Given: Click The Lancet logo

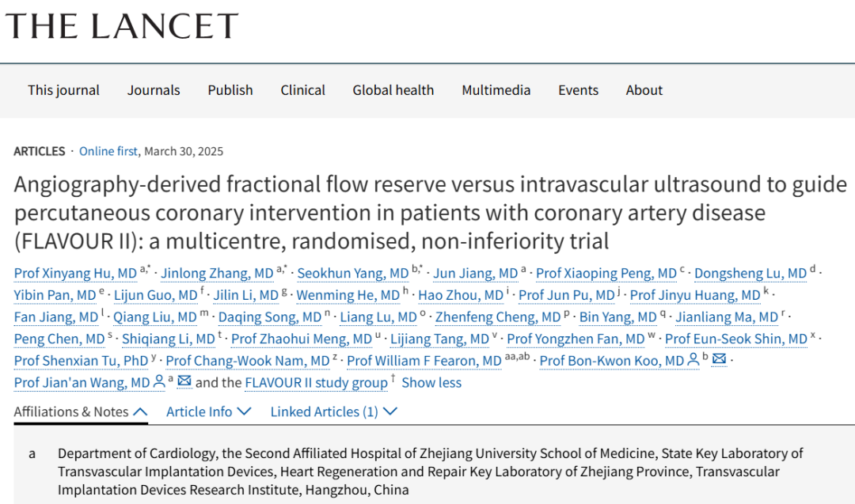Looking at the screenshot, I should click(122, 26).
